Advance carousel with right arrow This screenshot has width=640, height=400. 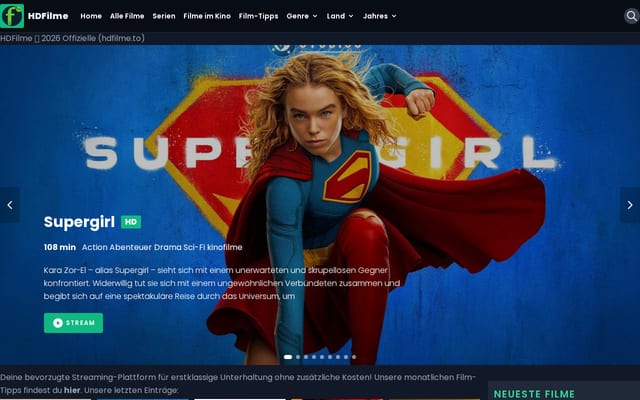coord(630,205)
